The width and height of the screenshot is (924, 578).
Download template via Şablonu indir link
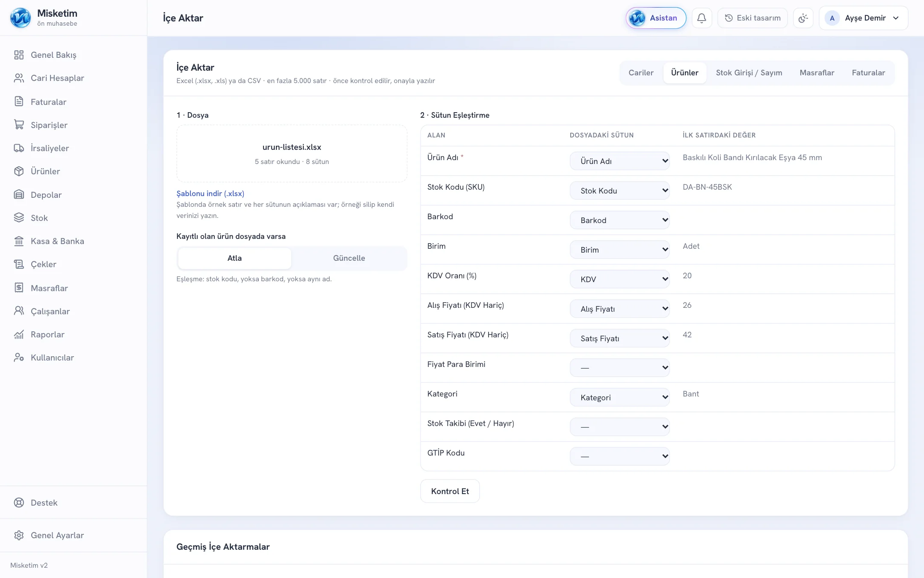pyautogui.click(x=210, y=194)
